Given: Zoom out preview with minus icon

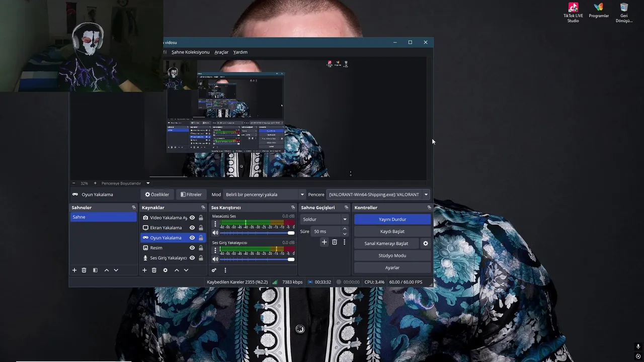Looking at the screenshot, I should click(x=74, y=183).
